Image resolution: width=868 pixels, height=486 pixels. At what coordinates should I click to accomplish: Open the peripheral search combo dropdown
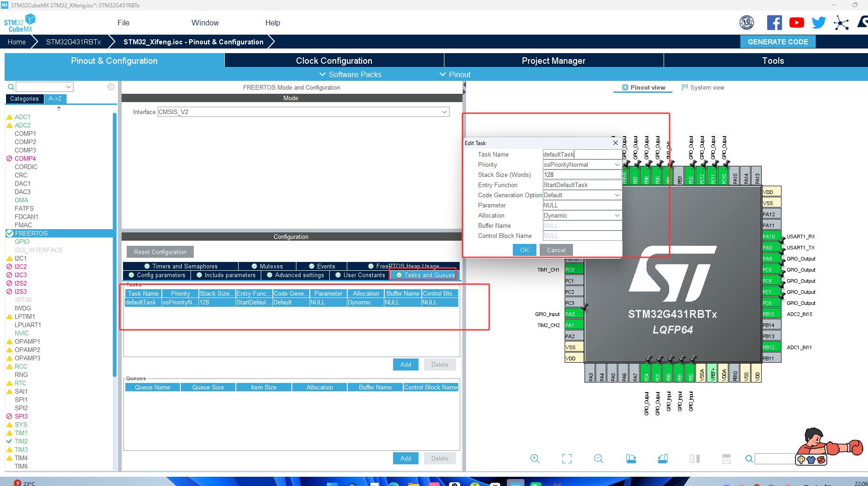pos(69,87)
